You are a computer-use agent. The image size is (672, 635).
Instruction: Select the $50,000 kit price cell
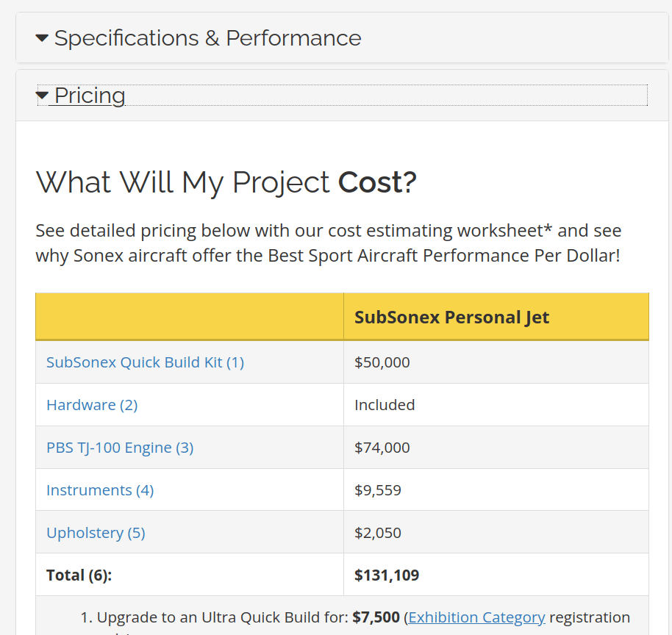tap(382, 362)
